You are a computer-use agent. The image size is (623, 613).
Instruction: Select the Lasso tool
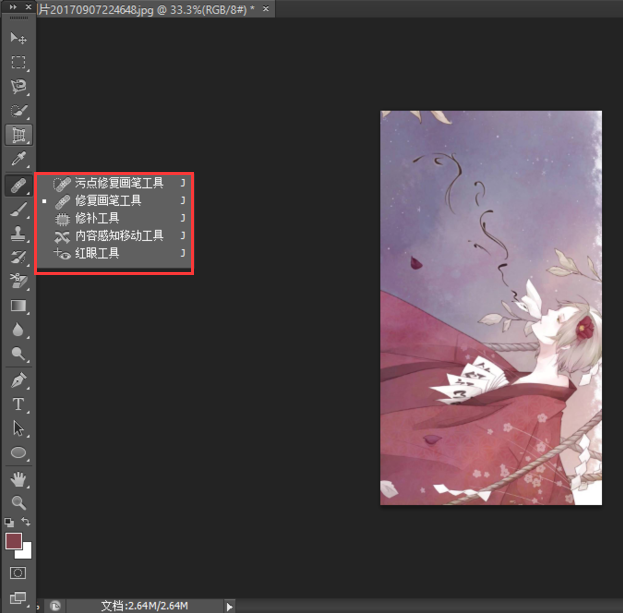click(x=18, y=86)
